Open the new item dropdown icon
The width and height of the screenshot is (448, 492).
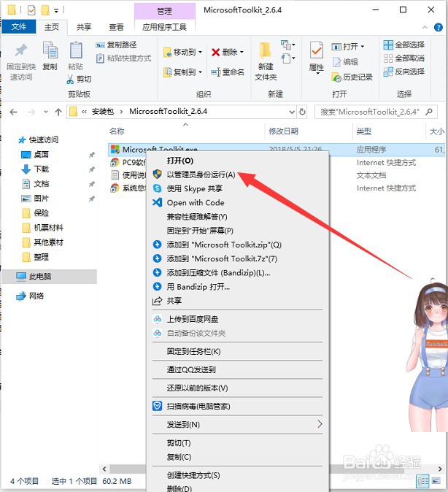tap(288, 45)
